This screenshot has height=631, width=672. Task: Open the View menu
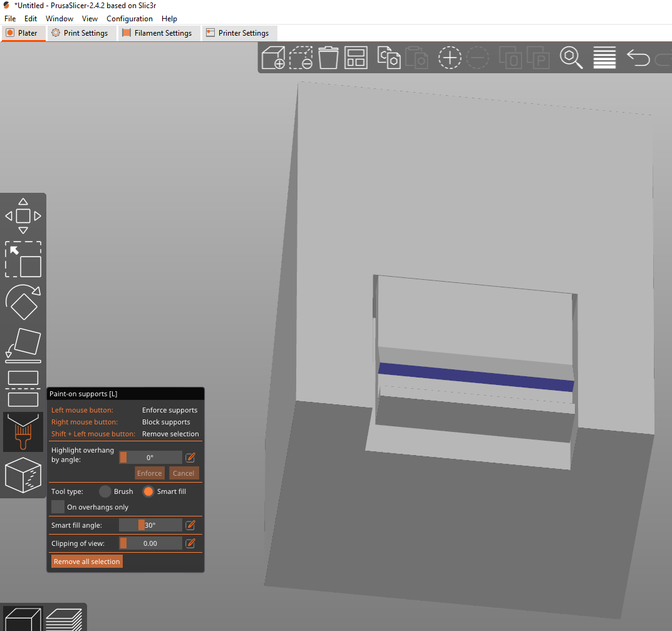tap(90, 18)
